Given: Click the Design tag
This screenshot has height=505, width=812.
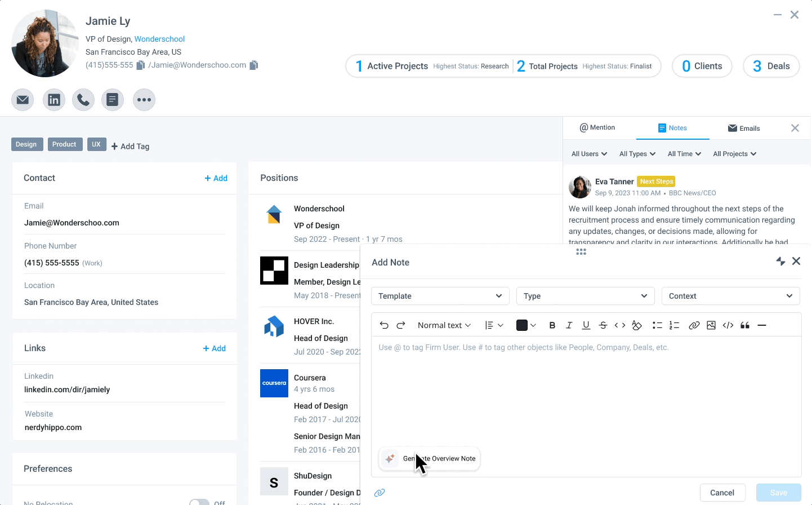Looking at the screenshot, I should tap(26, 144).
